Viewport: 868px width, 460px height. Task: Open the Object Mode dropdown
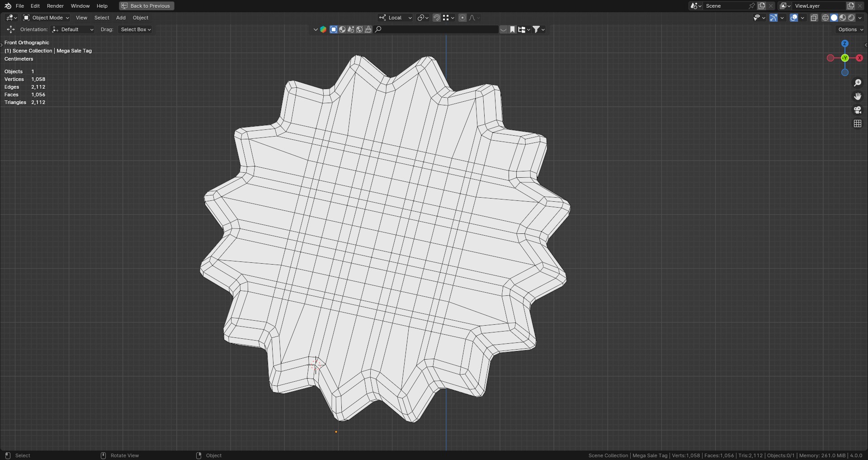tap(46, 18)
